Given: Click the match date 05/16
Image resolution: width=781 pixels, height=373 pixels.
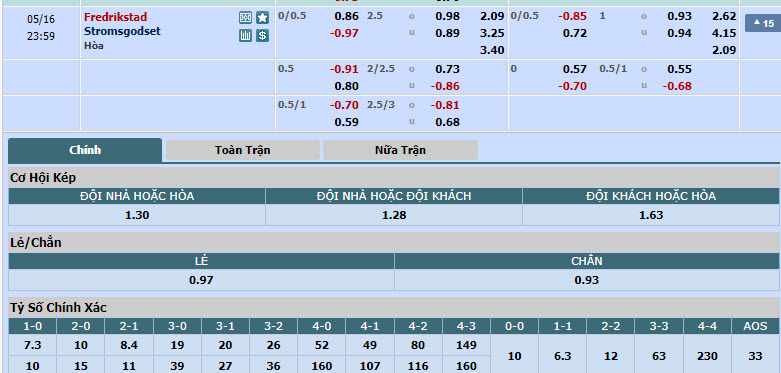Looking at the screenshot, I should [41, 19].
